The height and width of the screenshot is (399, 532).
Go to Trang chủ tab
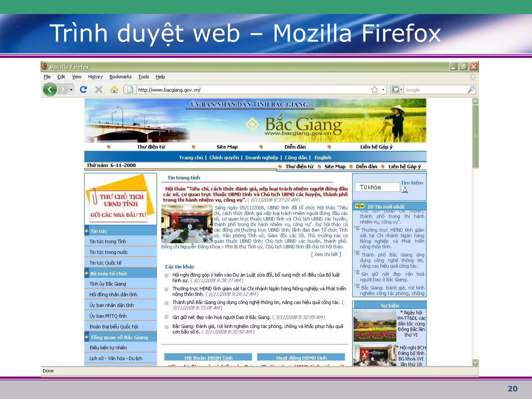(x=191, y=157)
